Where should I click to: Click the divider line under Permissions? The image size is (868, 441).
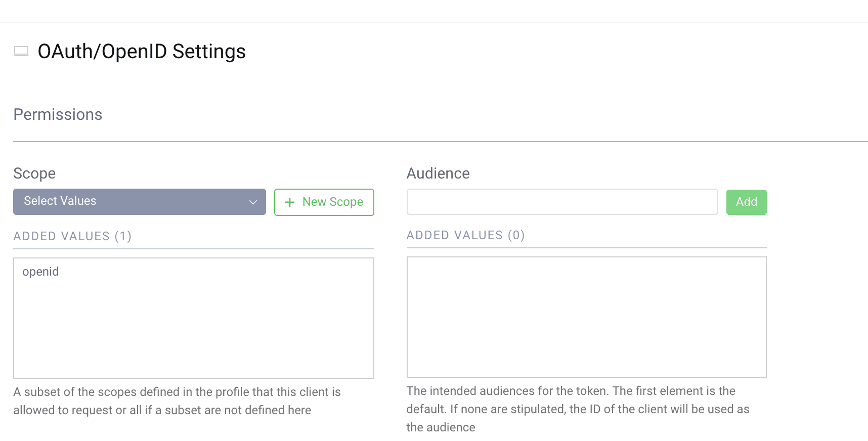440,142
